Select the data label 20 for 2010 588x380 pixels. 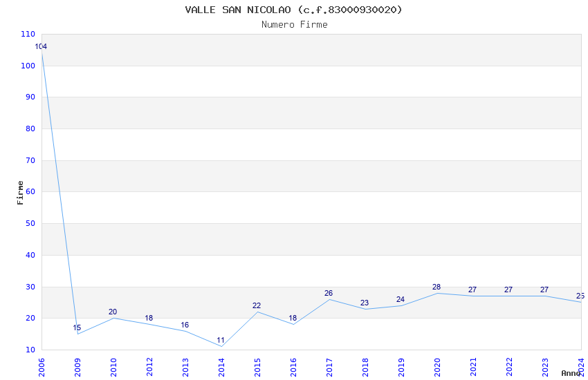[113, 312]
